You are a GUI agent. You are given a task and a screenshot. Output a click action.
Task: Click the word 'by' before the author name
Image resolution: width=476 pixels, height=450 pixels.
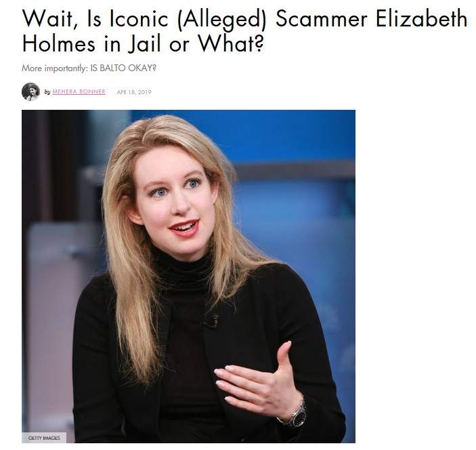47,91
